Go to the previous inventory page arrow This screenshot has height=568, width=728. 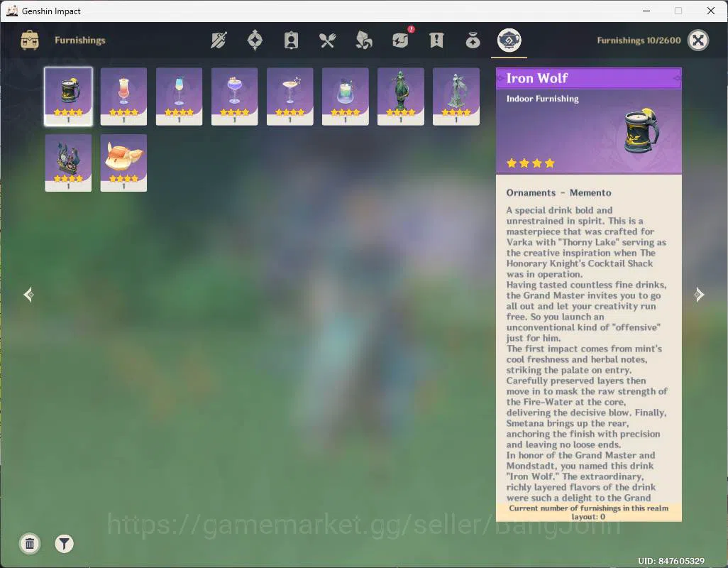click(x=29, y=295)
